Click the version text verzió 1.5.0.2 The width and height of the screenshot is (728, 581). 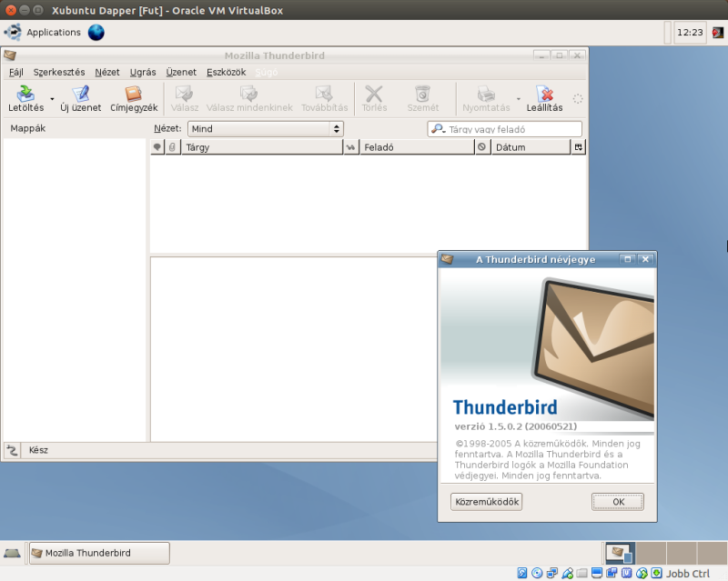point(515,426)
